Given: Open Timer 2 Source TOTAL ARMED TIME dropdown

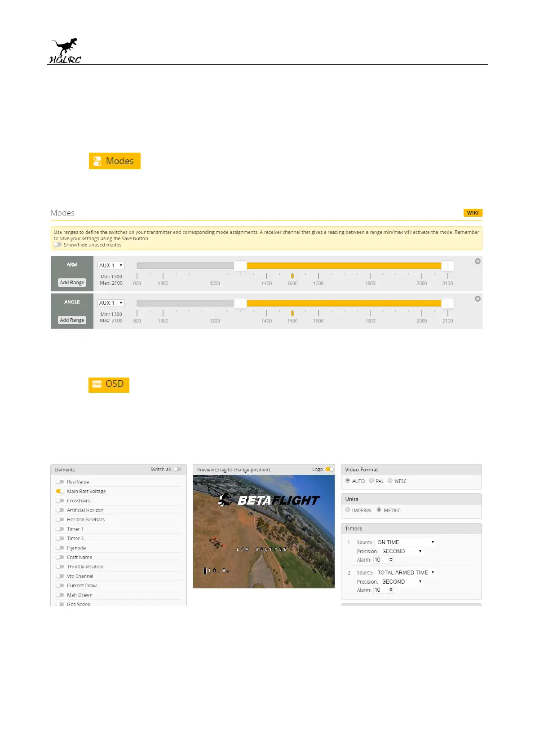Looking at the screenshot, I should (406, 572).
